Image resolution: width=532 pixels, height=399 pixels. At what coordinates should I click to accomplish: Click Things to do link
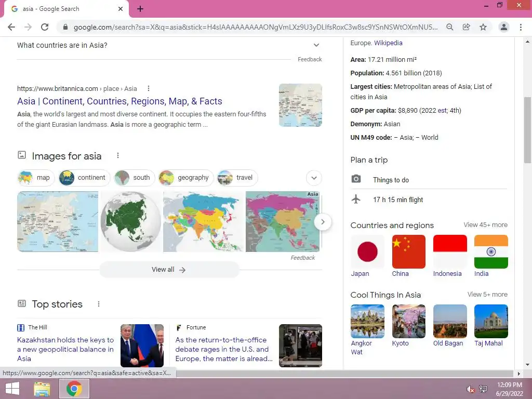(391, 180)
